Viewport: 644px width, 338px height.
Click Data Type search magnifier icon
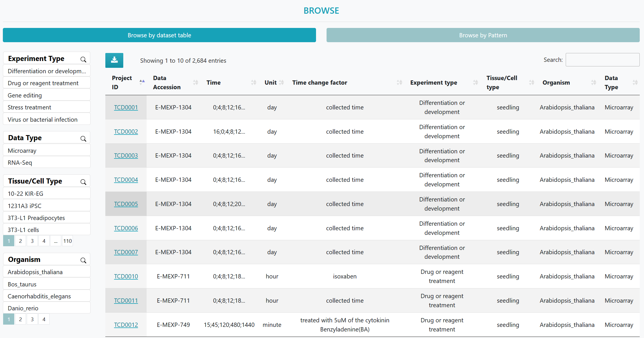(x=83, y=139)
